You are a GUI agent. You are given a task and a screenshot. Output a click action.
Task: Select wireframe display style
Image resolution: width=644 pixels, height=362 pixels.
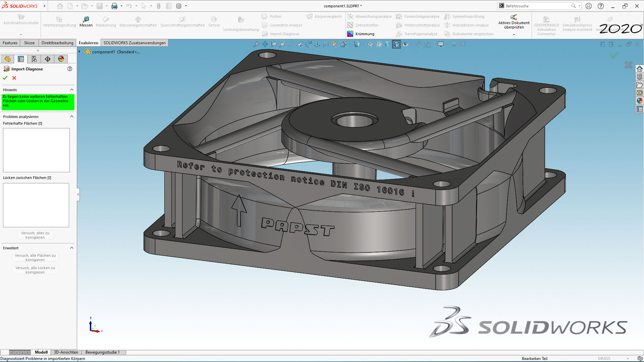370,44
